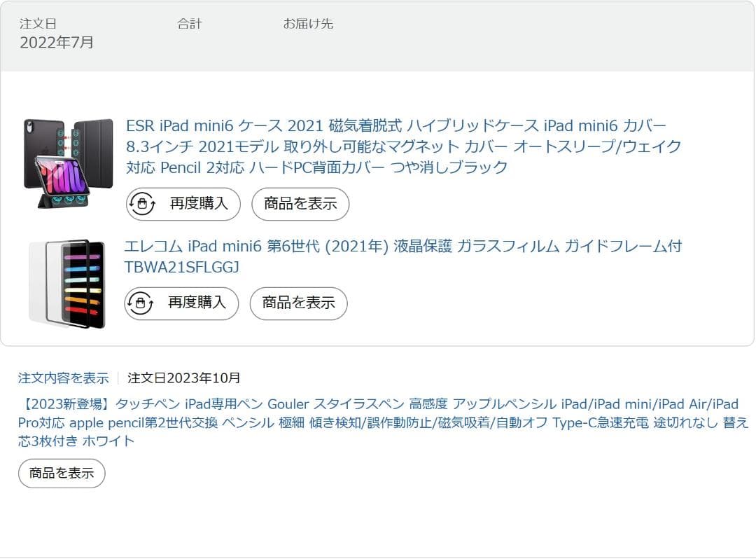Click the 注文日 header label
This screenshot has height=559, width=756.
[x=38, y=24]
